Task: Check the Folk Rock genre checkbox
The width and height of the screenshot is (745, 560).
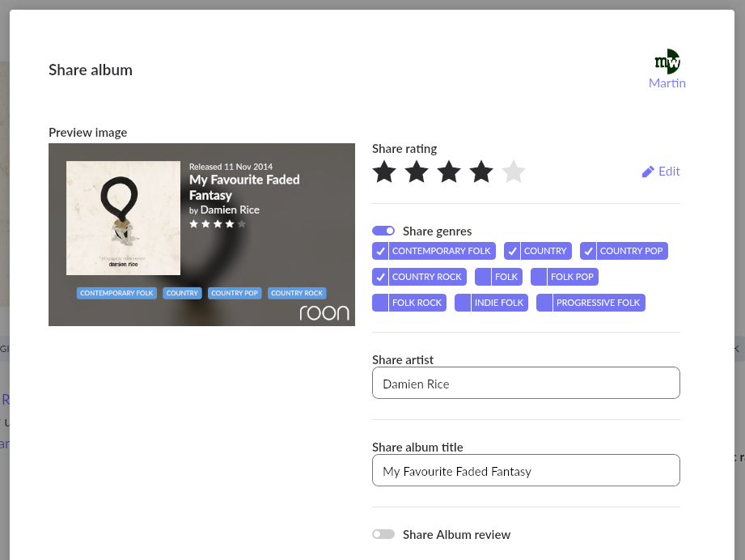Action: click(x=380, y=303)
